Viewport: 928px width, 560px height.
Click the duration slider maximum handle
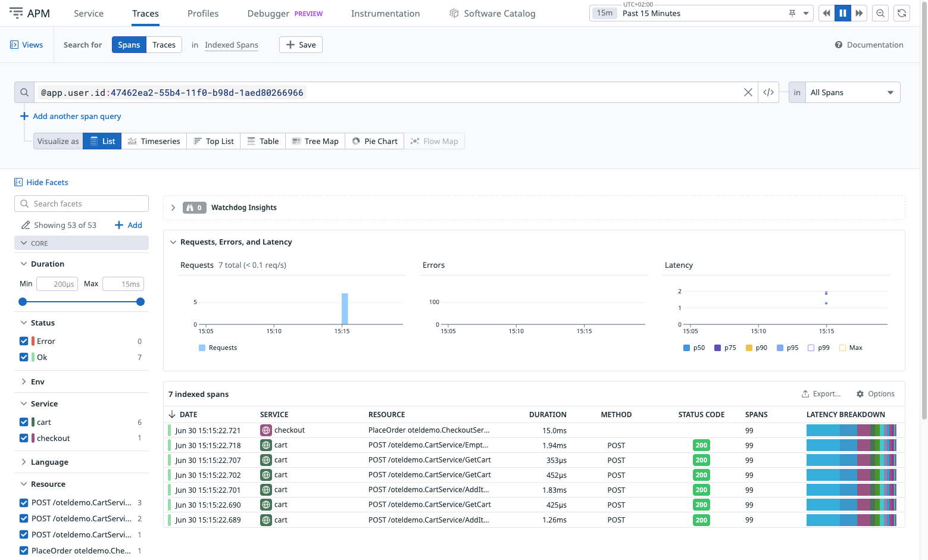tap(140, 302)
